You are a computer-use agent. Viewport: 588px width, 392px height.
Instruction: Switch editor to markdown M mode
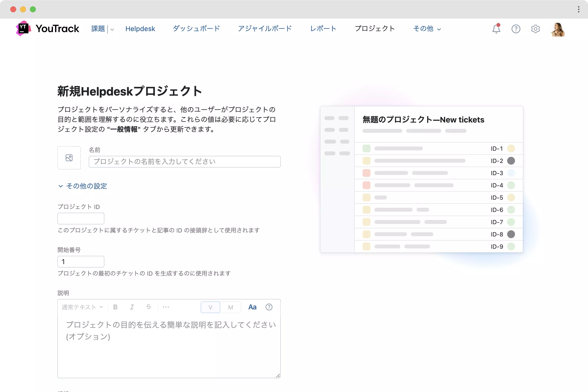pyautogui.click(x=231, y=307)
